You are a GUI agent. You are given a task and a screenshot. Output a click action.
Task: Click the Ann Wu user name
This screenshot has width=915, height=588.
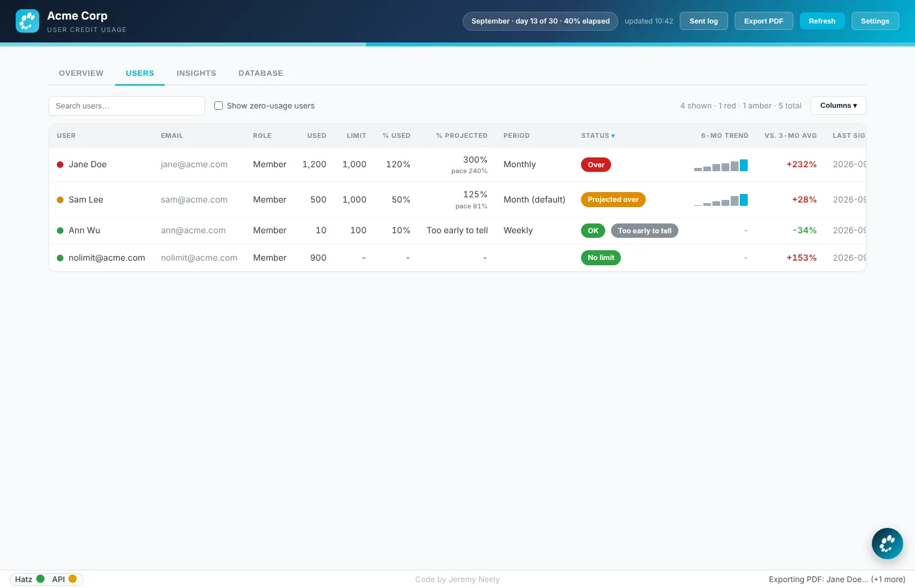click(84, 231)
